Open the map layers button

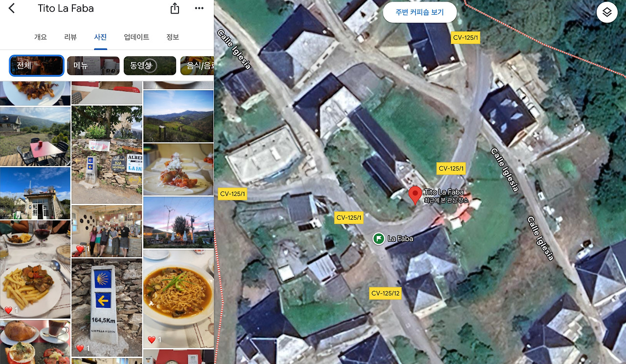[607, 12]
